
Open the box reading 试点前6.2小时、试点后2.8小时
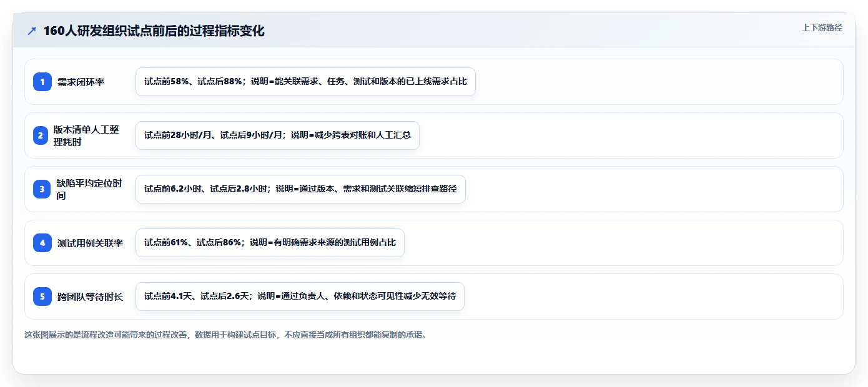click(x=300, y=189)
